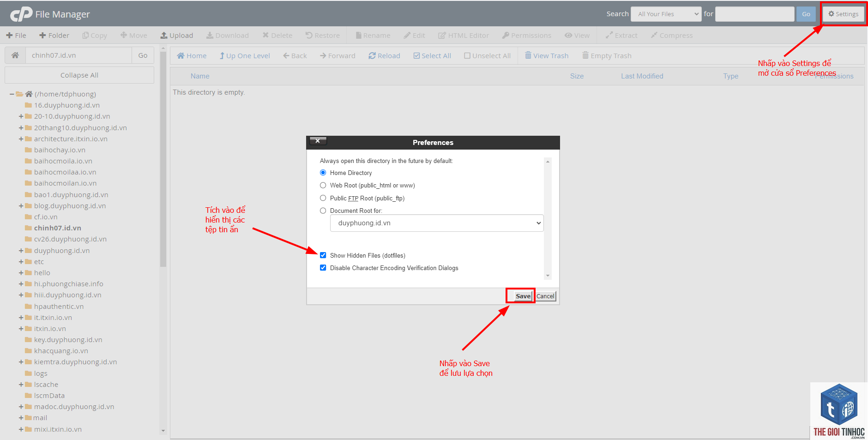The image size is (868, 440).
Task: Create new Folder from toolbar
Action: tap(54, 36)
